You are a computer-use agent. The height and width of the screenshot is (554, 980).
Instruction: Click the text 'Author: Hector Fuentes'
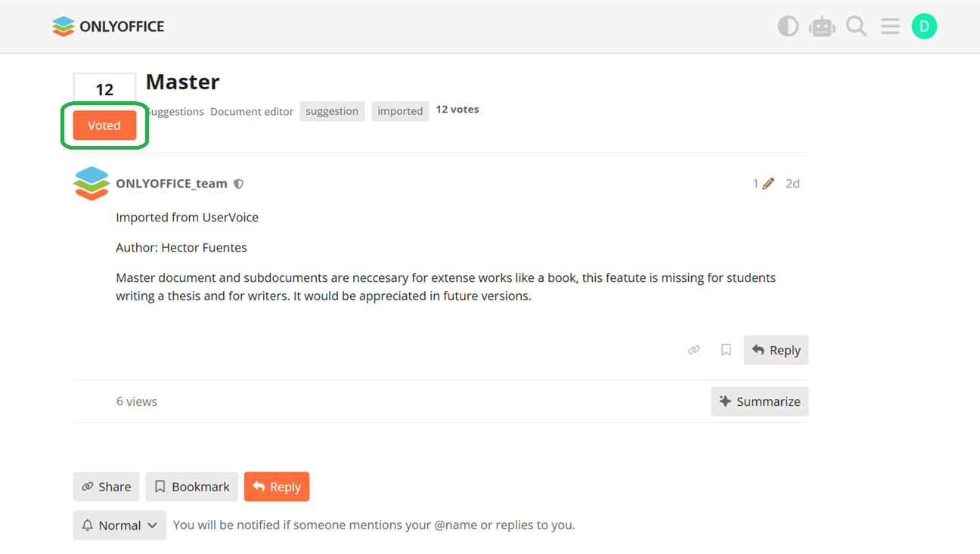(181, 248)
